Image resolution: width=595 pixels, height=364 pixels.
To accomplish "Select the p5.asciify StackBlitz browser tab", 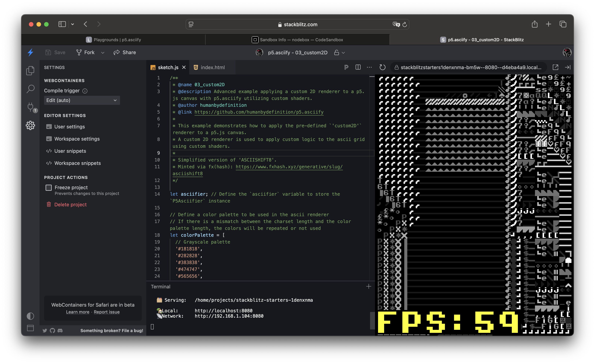I will 482,40.
